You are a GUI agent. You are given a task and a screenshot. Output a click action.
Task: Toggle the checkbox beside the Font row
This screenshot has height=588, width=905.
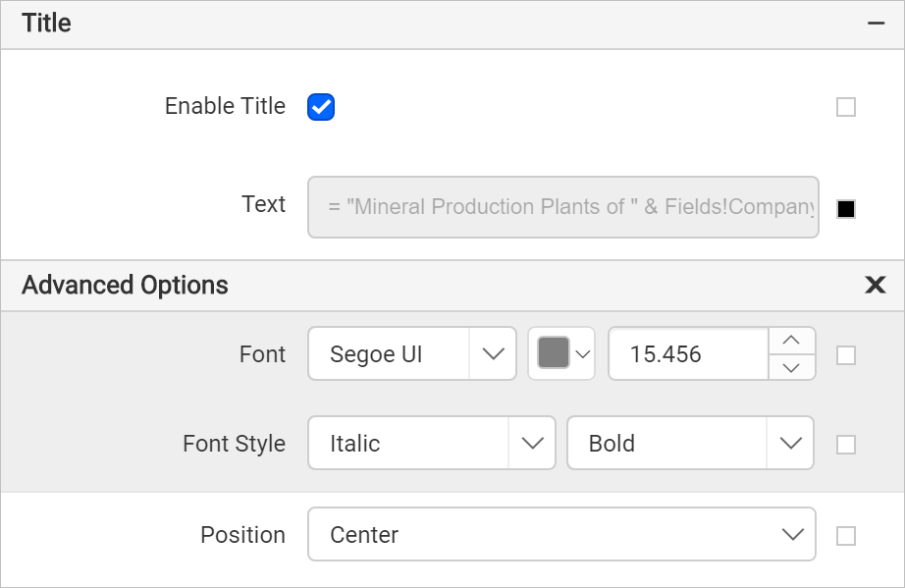point(845,356)
